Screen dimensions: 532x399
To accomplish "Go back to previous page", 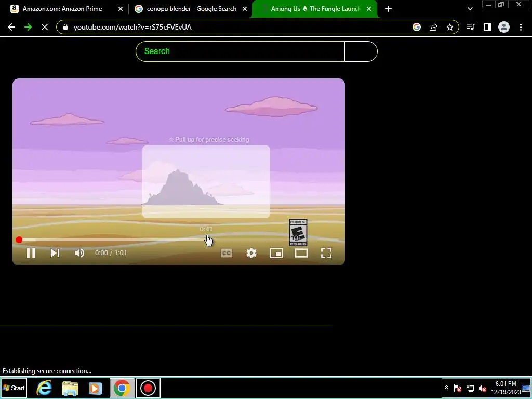I will coord(11,27).
